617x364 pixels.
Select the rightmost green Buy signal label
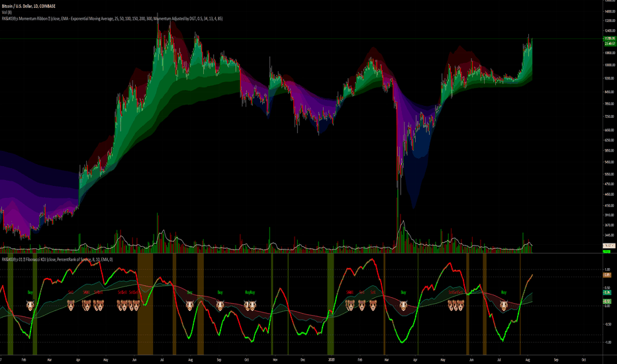[504, 293]
